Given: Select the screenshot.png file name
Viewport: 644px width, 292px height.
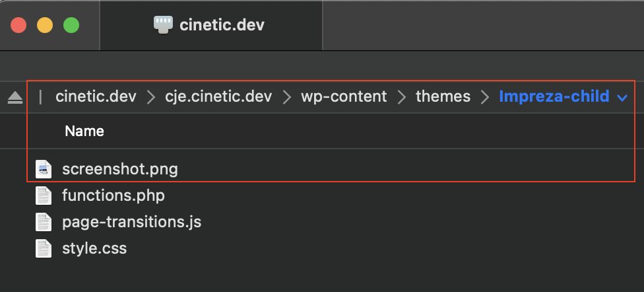Looking at the screenshot, I should pos(119,169).
